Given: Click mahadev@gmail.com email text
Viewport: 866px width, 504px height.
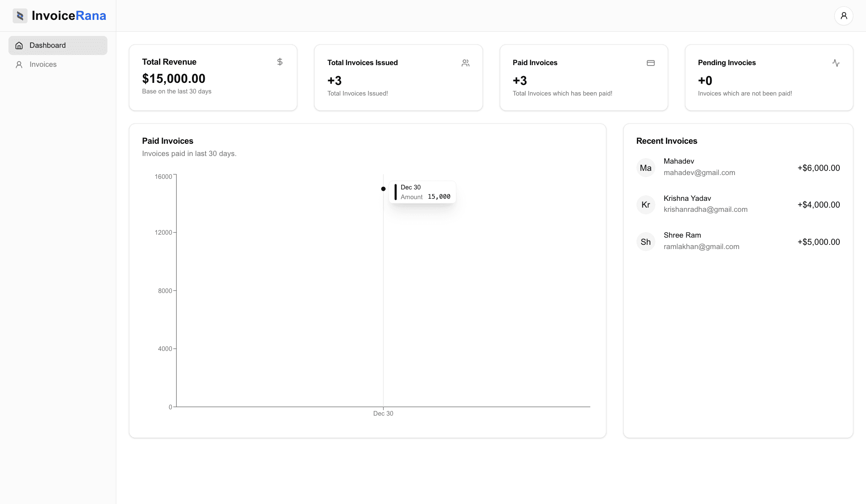Looking at the screenshot, I should [x=699, y=173].
